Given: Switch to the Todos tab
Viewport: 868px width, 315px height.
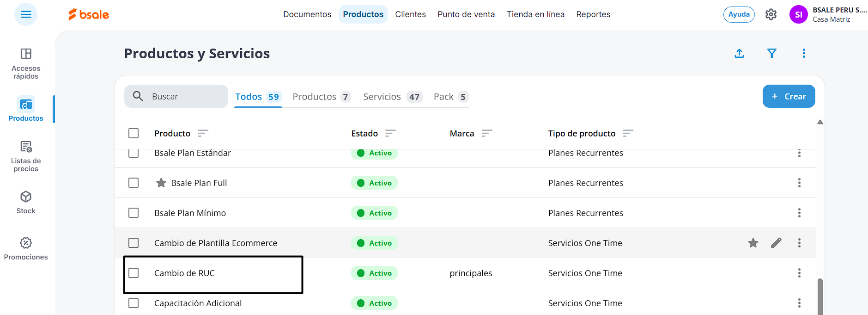Looking at the screenshot, I should pyautogui.click(x=258, y=97).
